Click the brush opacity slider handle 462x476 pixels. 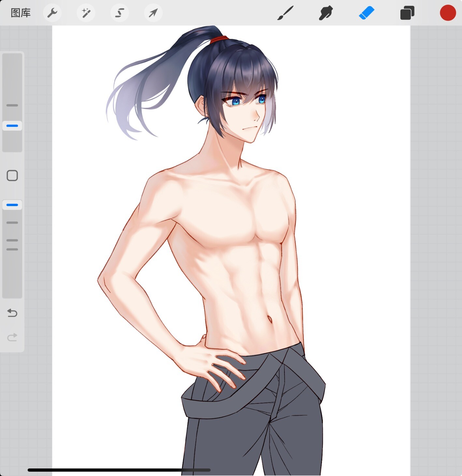click(x=12, y=205)
